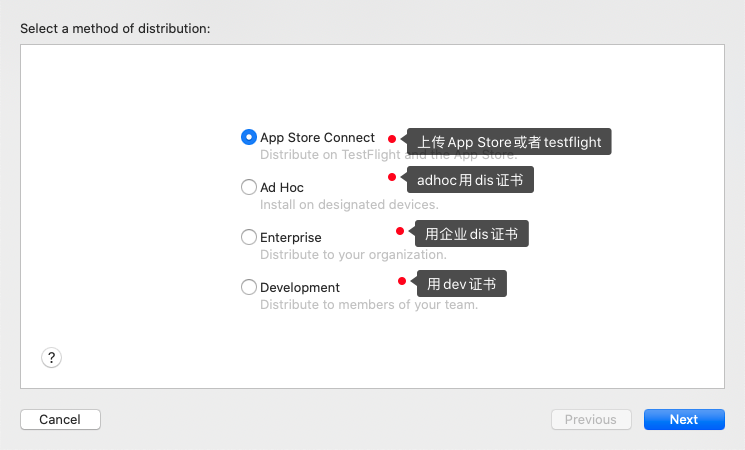
Task: Select the Ad Hoc radio button
Action: [248, 187]
